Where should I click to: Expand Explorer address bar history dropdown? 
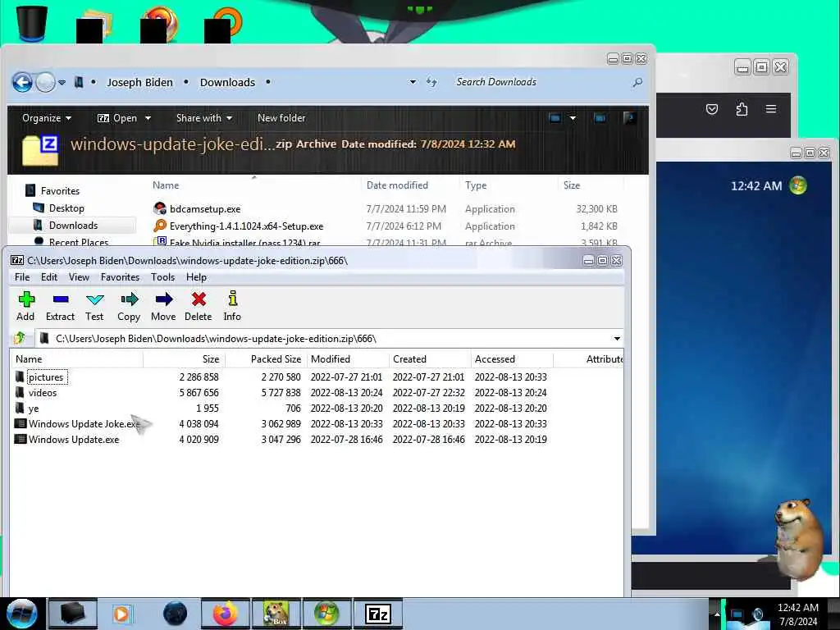pos(413,82)
